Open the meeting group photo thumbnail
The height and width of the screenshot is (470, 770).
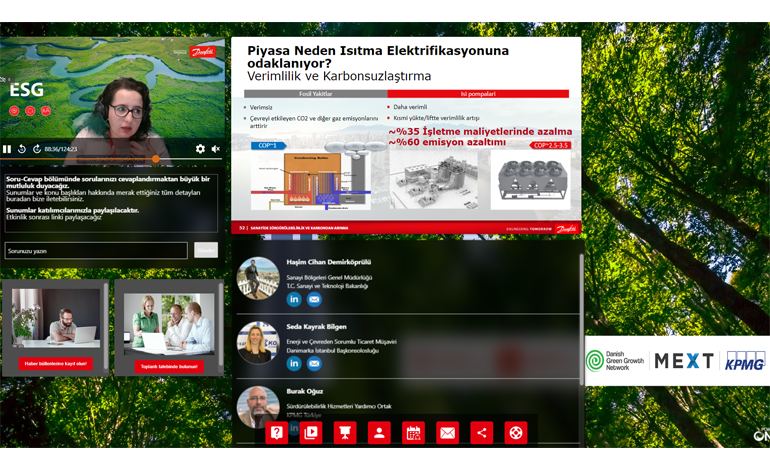click(x=169, y=324)
